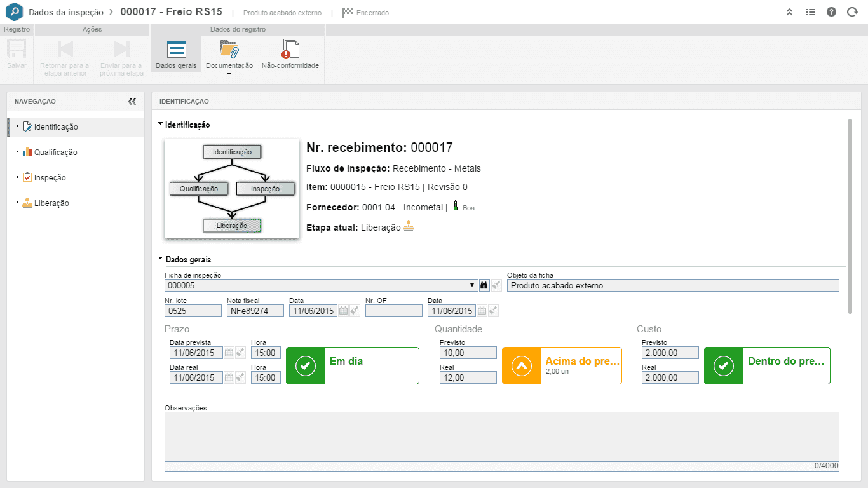Collapse the Identificação section triangle
Screen dimensions: 868x488
161,125
